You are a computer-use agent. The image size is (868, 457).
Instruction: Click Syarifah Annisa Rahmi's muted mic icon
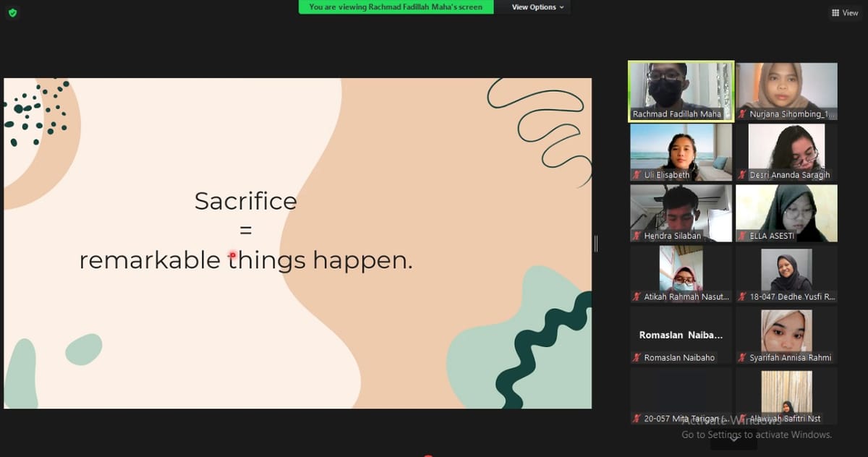[x=742, y=357]
